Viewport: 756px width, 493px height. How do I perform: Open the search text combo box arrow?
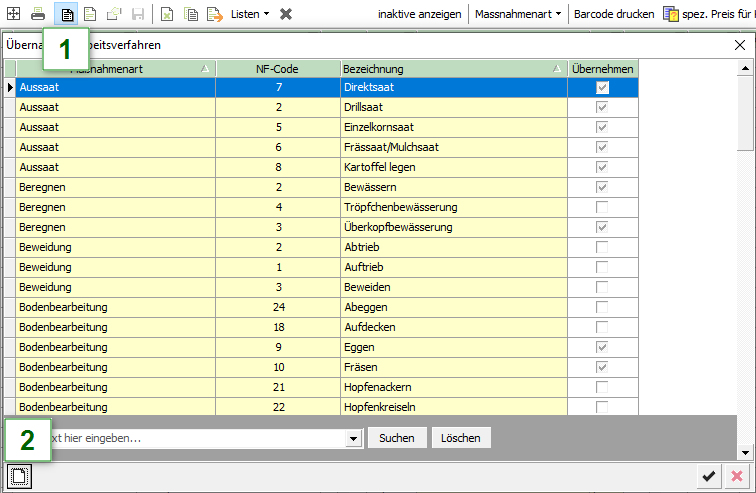[x=353, y=438]
